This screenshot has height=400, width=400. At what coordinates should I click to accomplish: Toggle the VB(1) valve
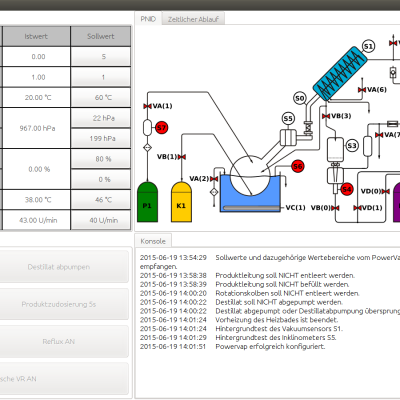pos(182,157)
